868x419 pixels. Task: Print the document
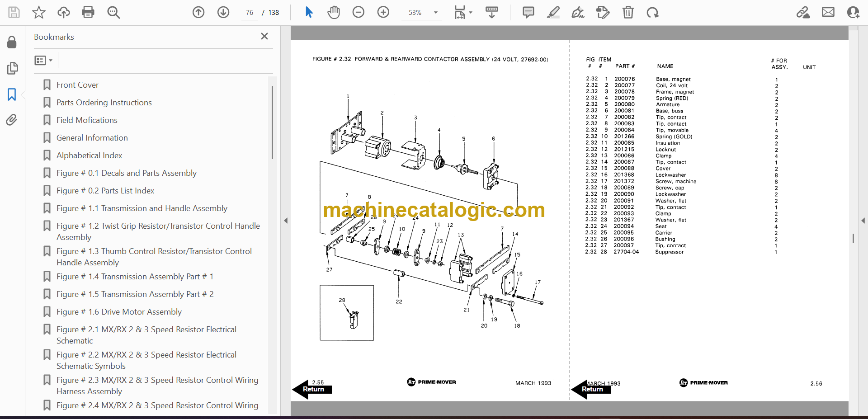pos(88,12)
